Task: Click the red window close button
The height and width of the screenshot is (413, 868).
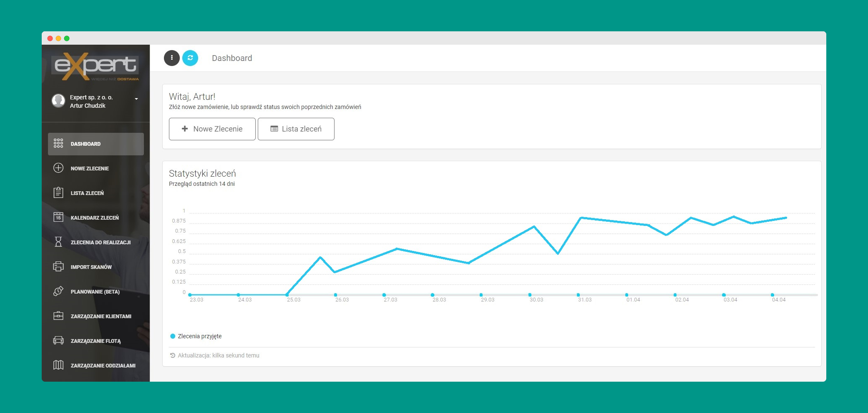Action: (x=50, y=38)
